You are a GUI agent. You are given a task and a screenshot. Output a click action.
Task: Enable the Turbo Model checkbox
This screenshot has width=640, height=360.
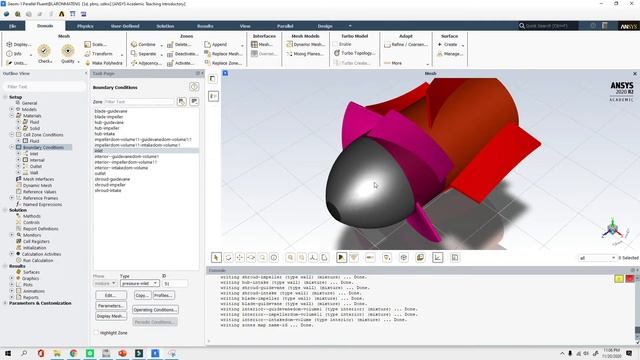336,44
